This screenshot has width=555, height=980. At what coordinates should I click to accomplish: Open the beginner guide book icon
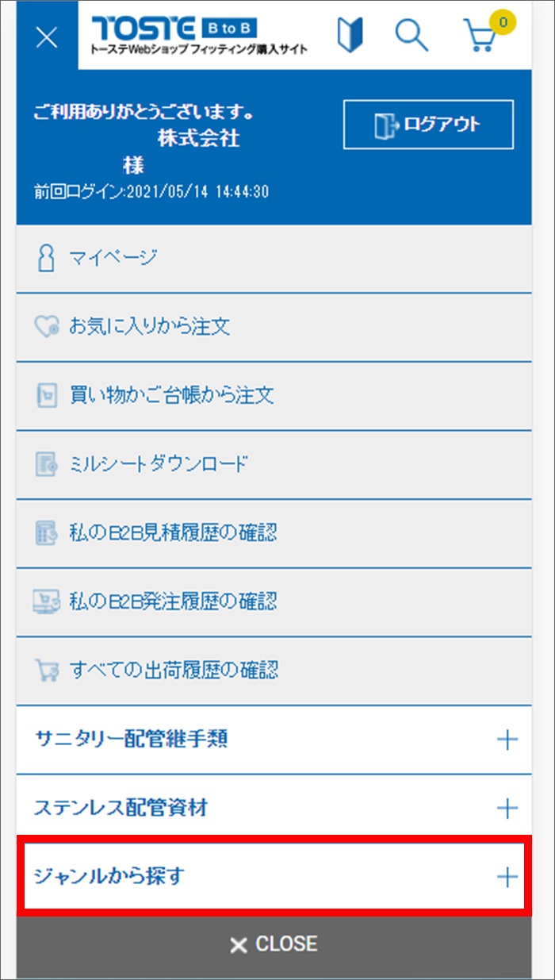tap(350, 36)
